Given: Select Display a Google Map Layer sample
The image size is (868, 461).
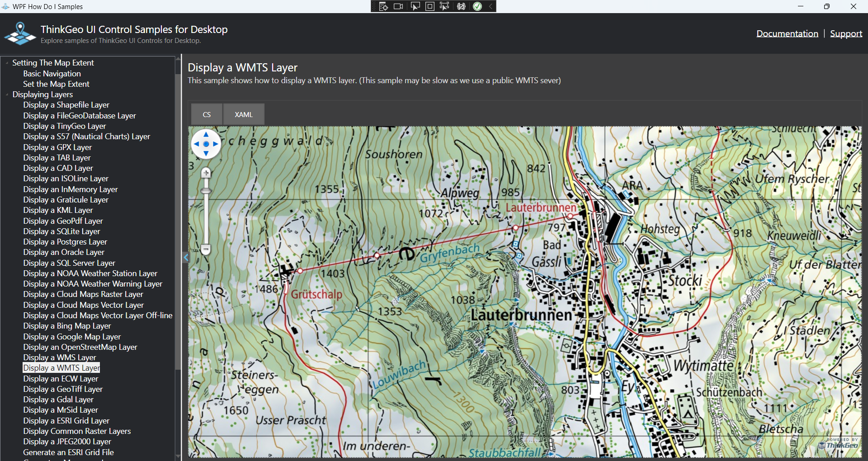Looking at the screenshot, I should point(72,337).
